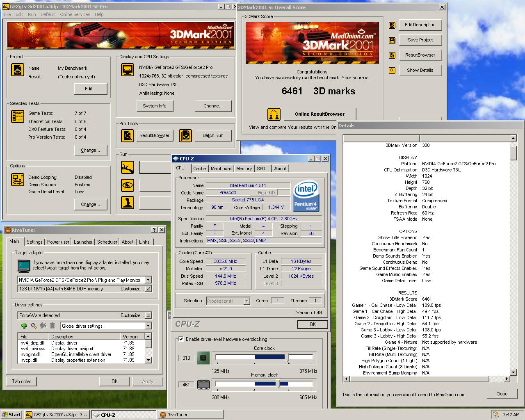
Task: Click the memory chip icon beside Memory clock
Action: (x=203, y=385)
